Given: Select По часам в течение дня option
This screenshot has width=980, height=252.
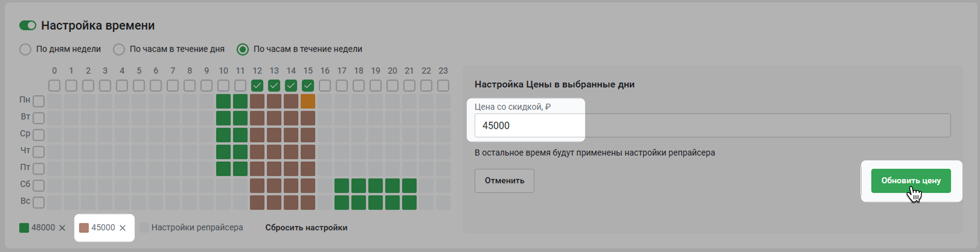Looking at the screenshot, I should (x=119, y=49).
